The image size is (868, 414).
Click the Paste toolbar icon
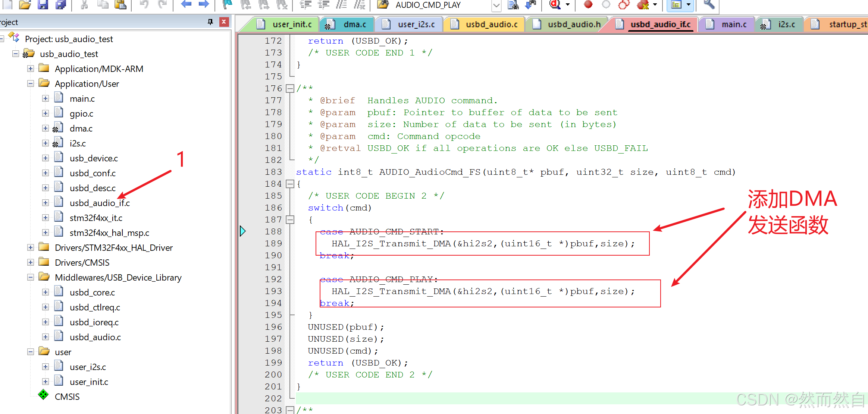point(120,4)
